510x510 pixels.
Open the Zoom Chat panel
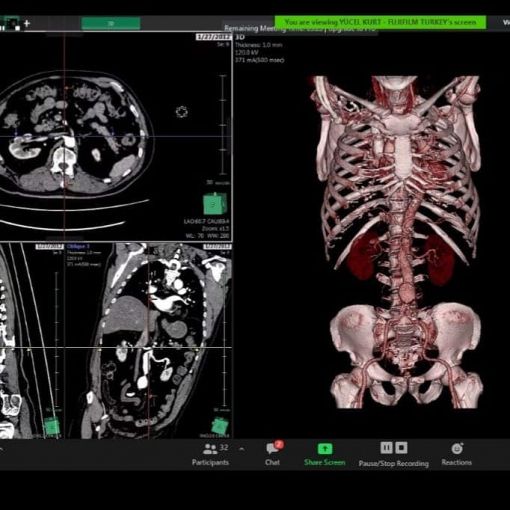coord(273,453)
